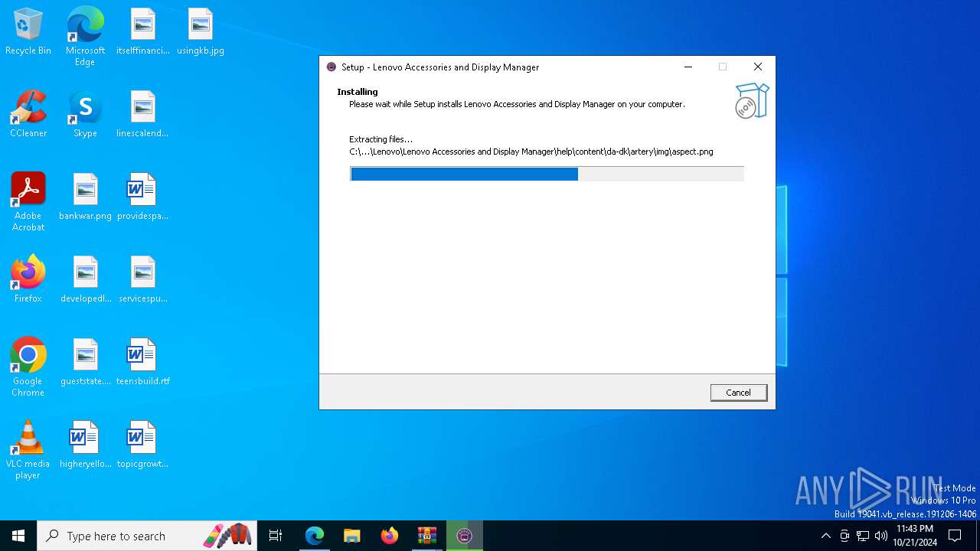Close the Setup window
The width and height of the screenshot is (980, 551).
pos(758,67)
